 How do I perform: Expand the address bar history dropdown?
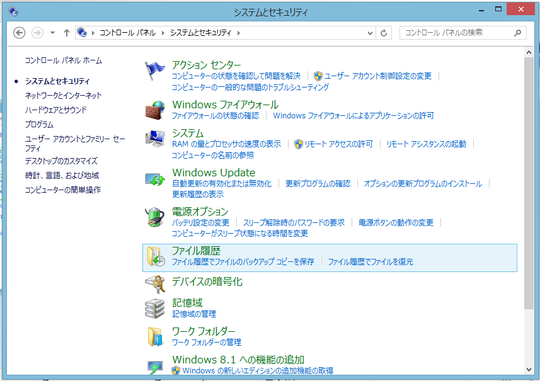(x=370, y=33)
